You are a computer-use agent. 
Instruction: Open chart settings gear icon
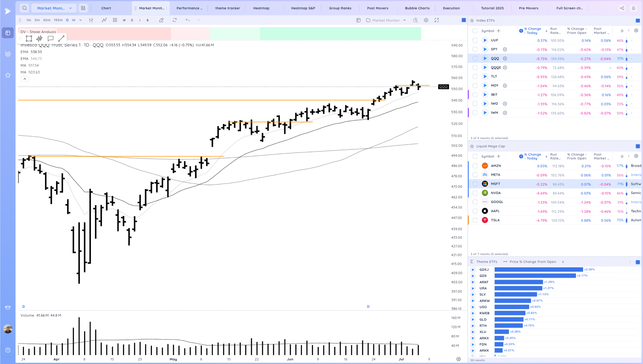click(426, 20)
